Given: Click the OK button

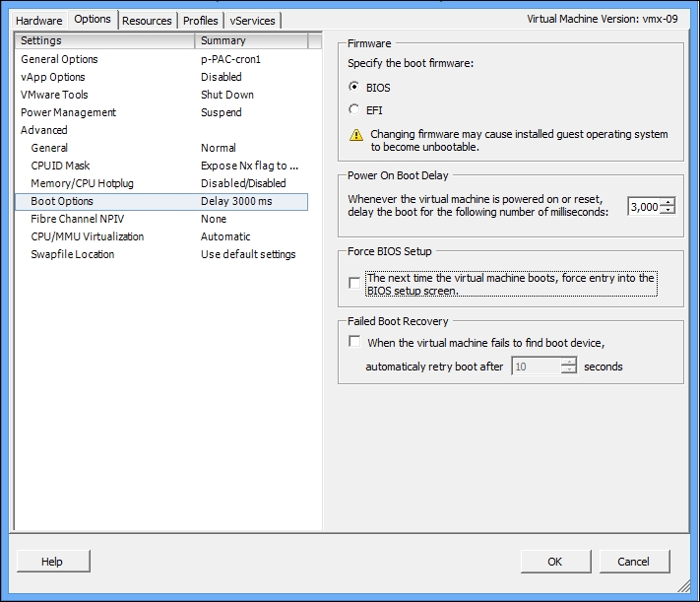Looking at the screenshot, I should pyautogui.click(x=555, y=562).
